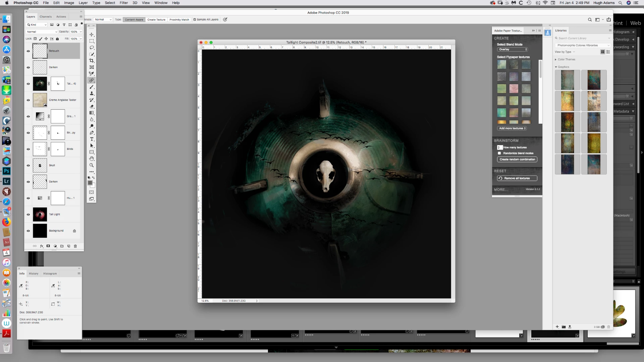Select the Crop tool

click(91, 61)
